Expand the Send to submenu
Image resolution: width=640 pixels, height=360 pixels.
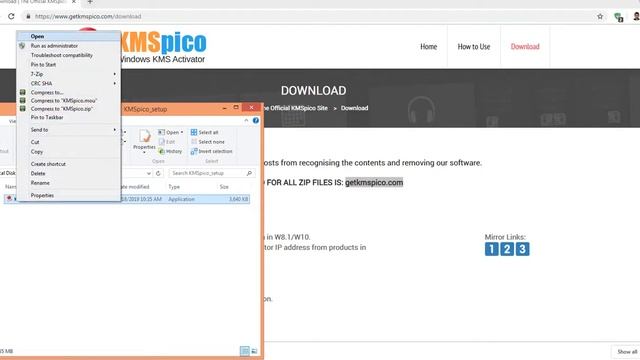click(69, 130)
